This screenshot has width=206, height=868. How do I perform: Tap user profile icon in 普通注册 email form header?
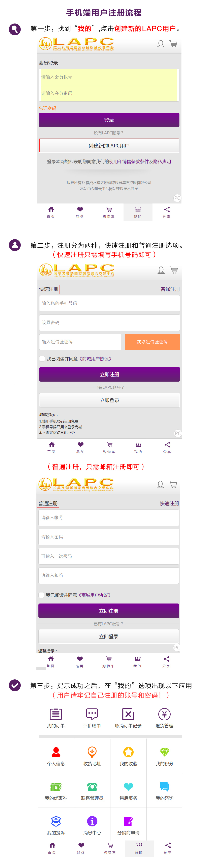(160, 485)
